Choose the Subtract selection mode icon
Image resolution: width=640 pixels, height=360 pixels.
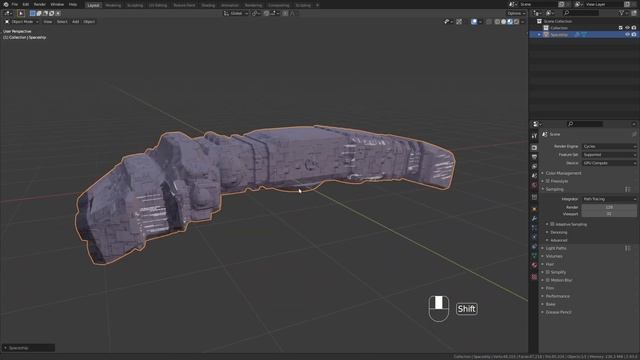tap(45, 13)
